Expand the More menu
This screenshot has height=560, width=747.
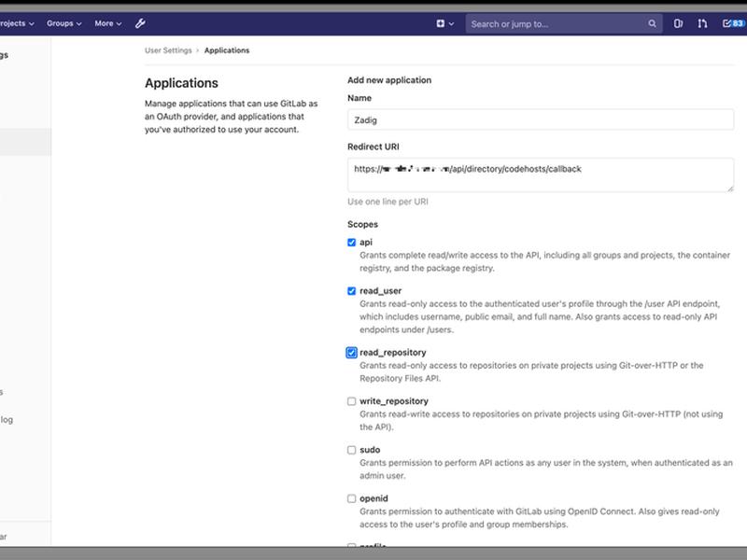pyautogui.click(x=108, y=23)
